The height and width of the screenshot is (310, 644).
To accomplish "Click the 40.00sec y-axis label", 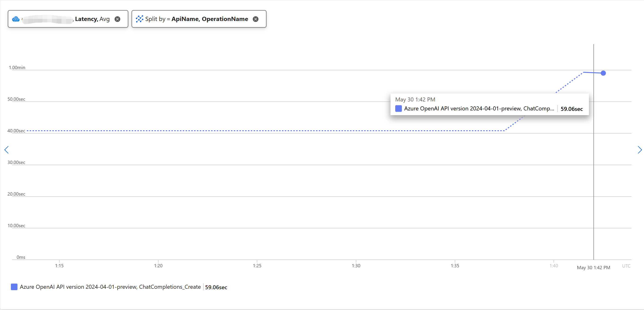I will pos(16,131).
